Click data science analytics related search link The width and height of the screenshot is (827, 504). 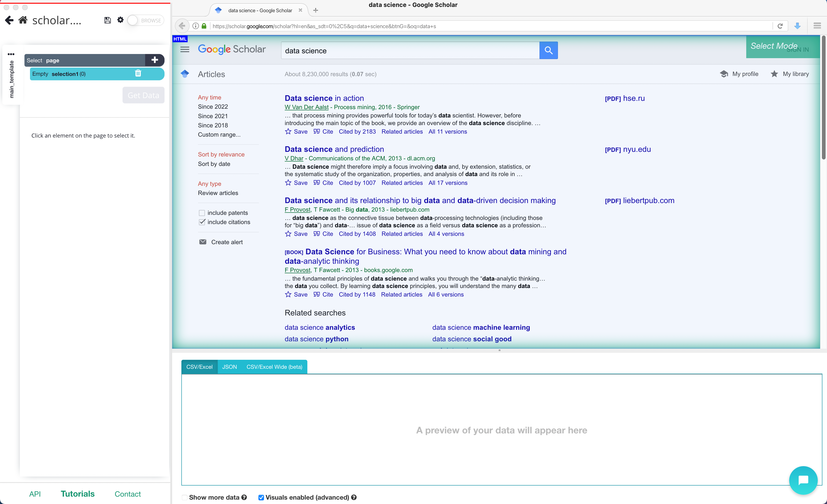pyautogui.click(x=320, y=327)
